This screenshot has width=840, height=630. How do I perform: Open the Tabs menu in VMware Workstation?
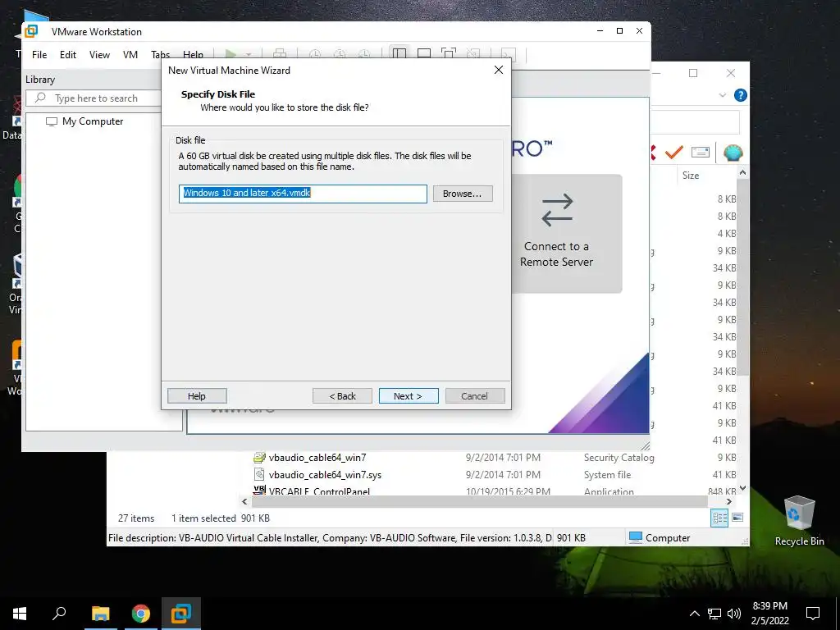(x=160, y=55)
